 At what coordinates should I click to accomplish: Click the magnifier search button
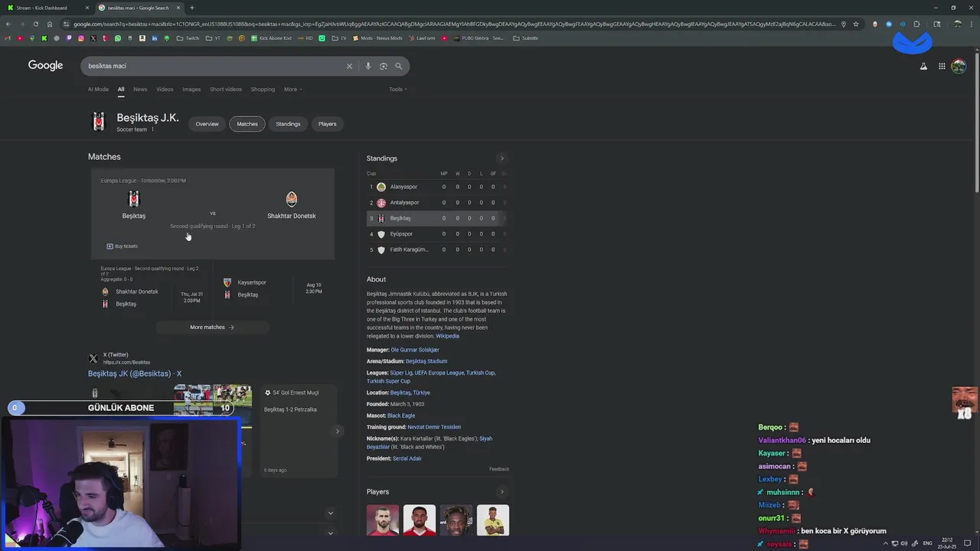click(x=398, y=66)
